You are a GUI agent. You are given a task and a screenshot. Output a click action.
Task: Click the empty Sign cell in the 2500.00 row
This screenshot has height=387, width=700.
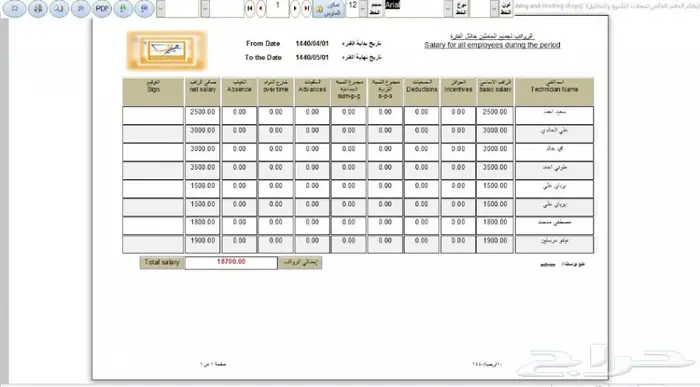pyautogui.click(x=153, y=115)
